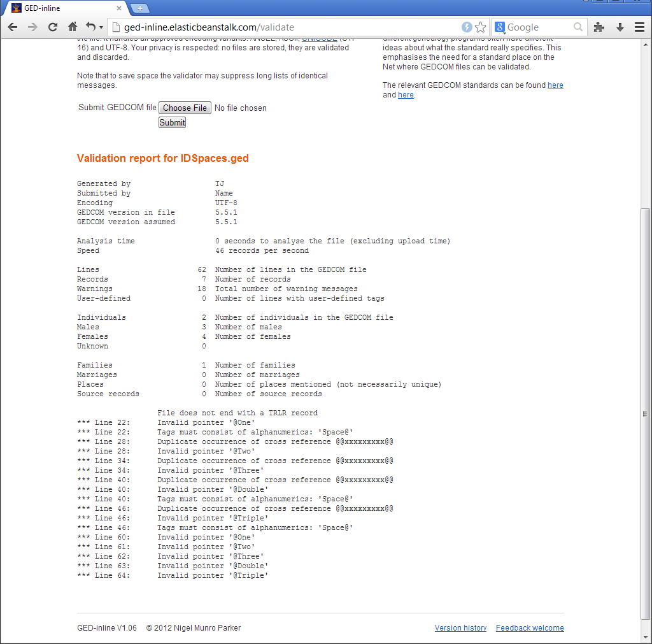
Task: Open the Version history link
Action: 460,627
